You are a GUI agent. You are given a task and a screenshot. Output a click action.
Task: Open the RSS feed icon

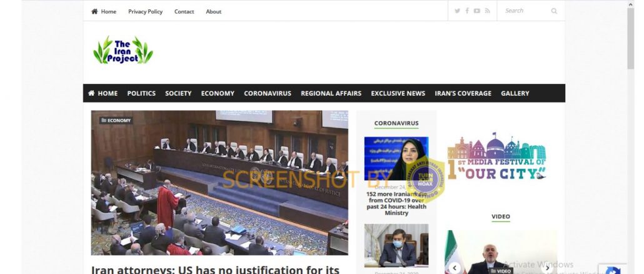tap(487, 11)
